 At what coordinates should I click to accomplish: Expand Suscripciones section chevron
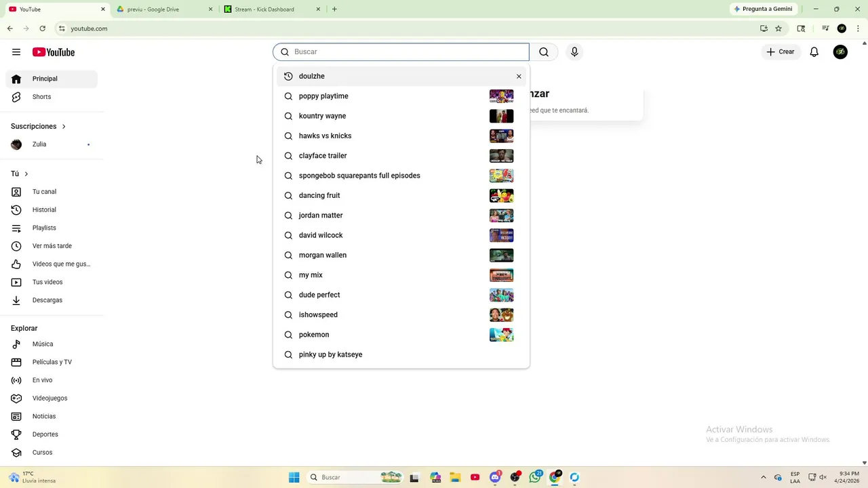(x=64, y=127)
